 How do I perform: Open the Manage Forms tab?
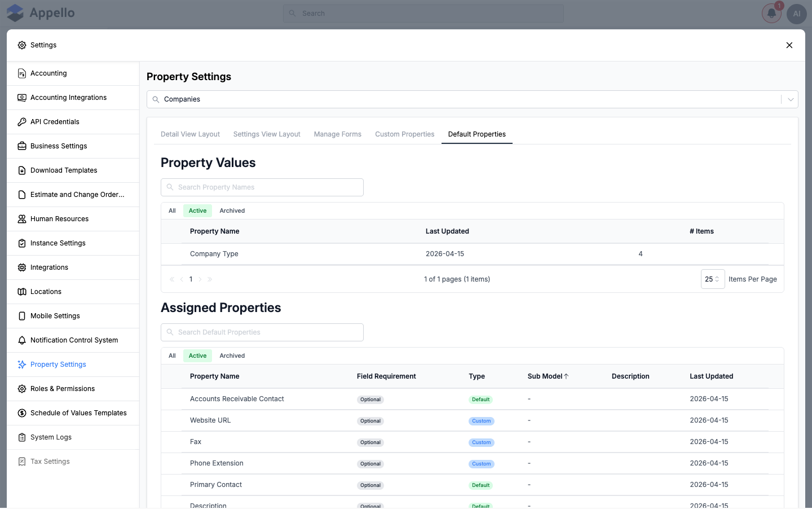(338, 134)
